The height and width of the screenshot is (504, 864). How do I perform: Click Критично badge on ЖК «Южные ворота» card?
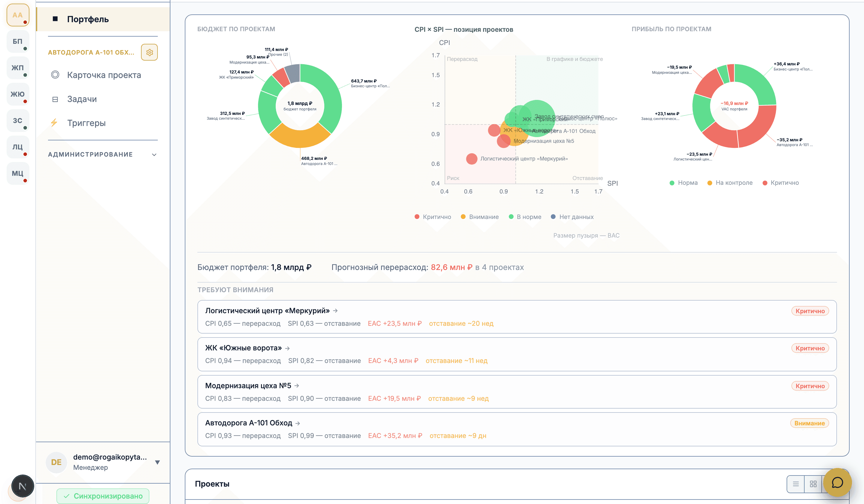tap(810, 348)
